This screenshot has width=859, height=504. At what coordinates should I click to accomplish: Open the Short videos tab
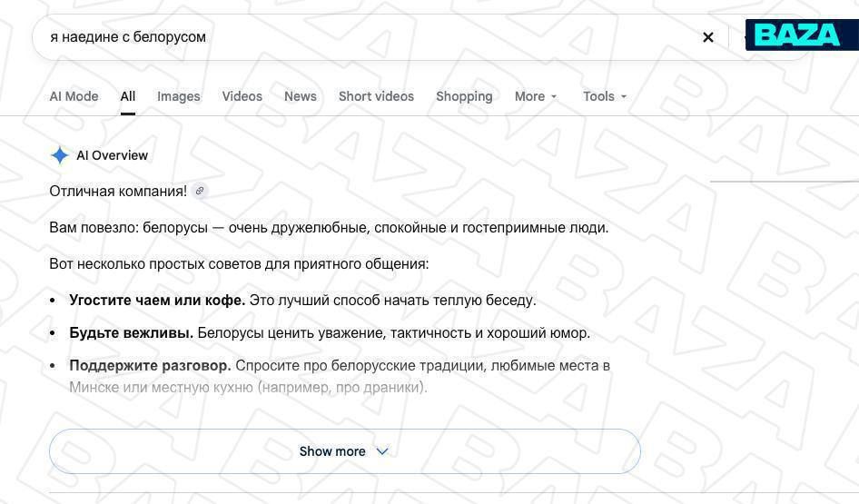pos(376,96)
